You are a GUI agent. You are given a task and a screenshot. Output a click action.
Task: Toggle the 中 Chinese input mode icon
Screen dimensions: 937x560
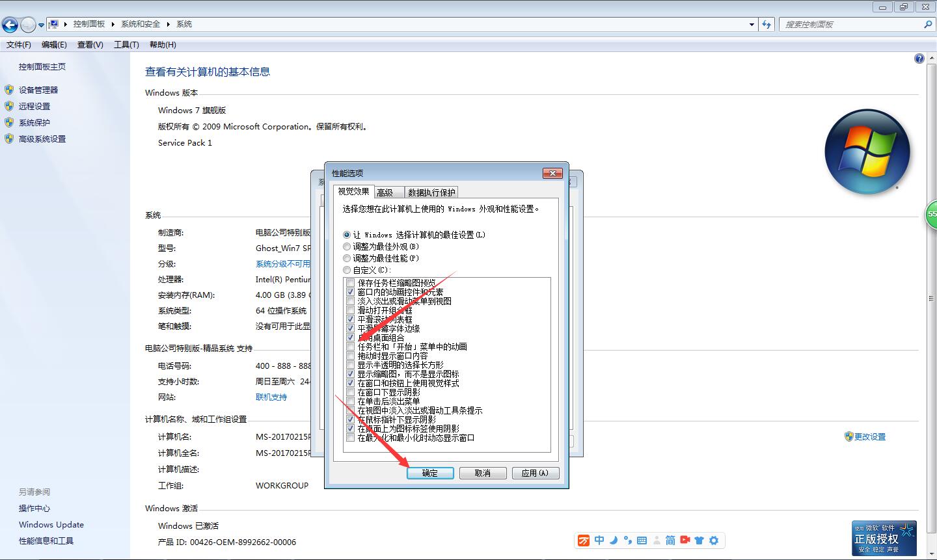tap(599, 540)
